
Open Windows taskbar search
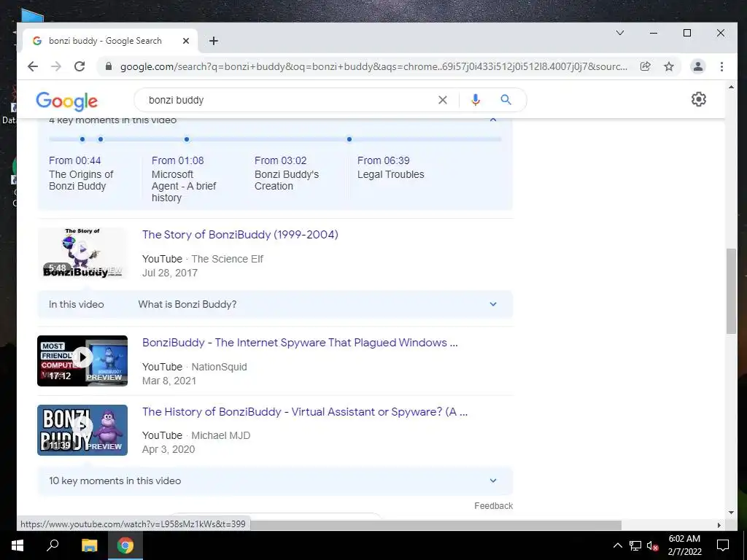coord(53,545)
